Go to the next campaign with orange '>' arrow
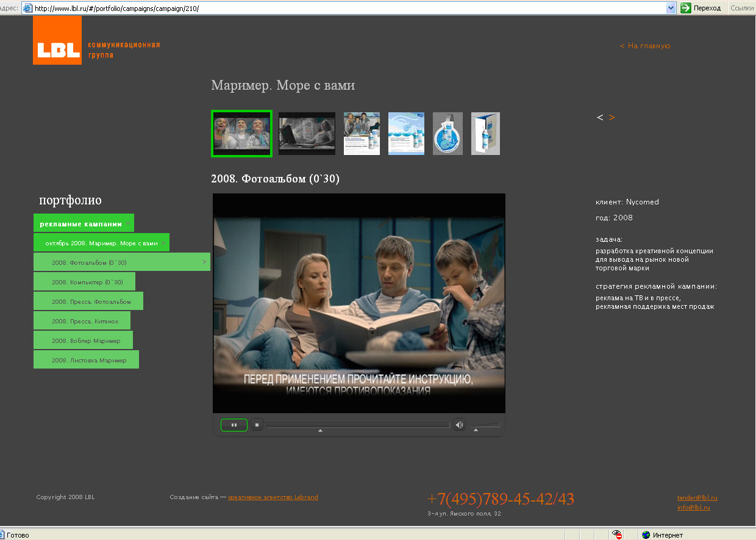Image resolution: width=756 pixels, height=540 pixels. coord(612,117)
